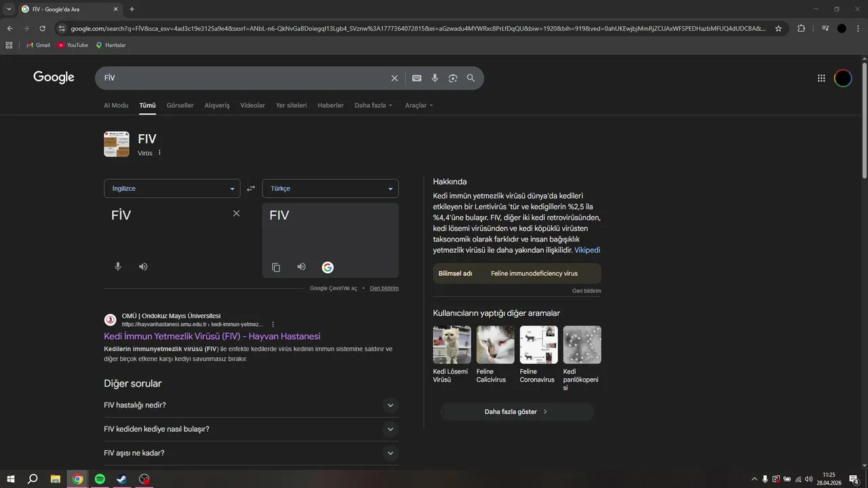Open the Haritalar bookmark

click(x=111, y=45)
